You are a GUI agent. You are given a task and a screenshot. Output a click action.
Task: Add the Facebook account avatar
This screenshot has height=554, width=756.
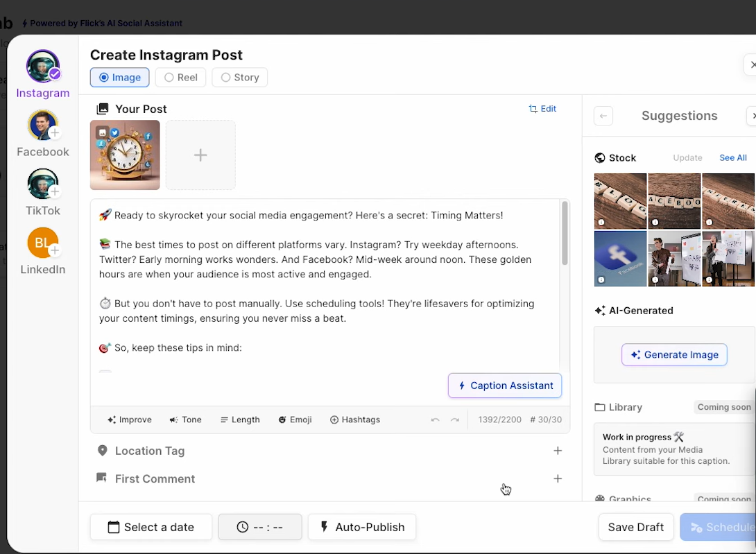[x=43, y=125]
